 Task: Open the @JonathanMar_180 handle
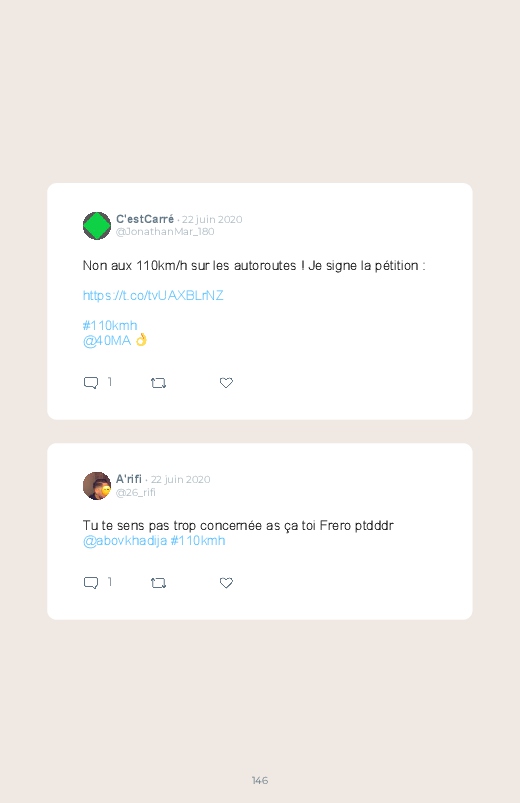point(165,231)
